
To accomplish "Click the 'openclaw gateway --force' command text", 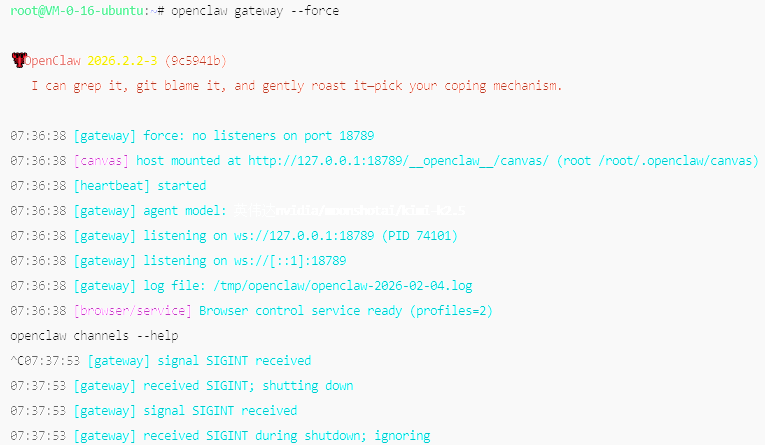I will click(255, 11).
